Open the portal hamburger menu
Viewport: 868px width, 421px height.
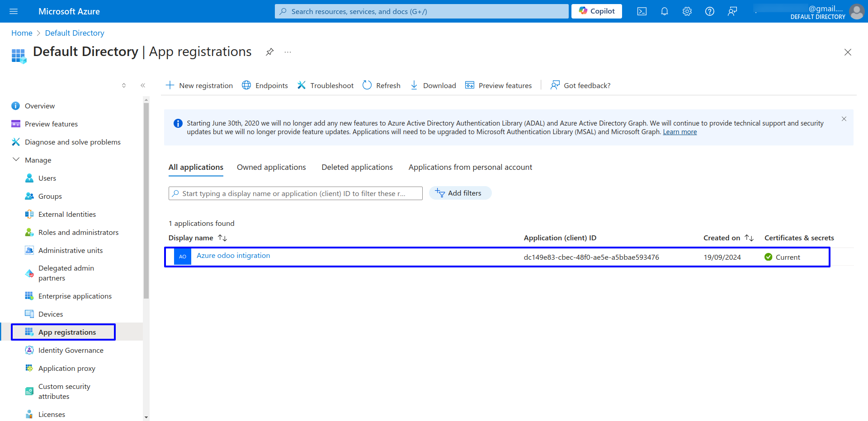click(14, 11)
